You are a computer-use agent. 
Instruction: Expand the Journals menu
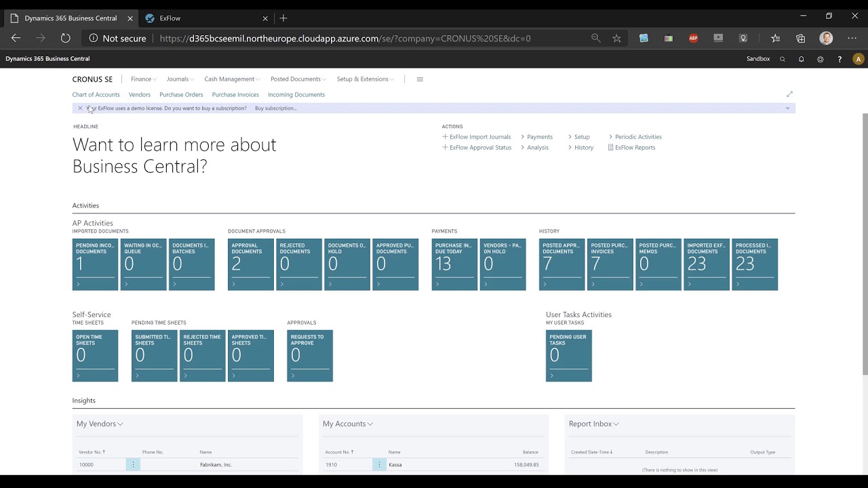pyautogui.click(x=180, y=79)
